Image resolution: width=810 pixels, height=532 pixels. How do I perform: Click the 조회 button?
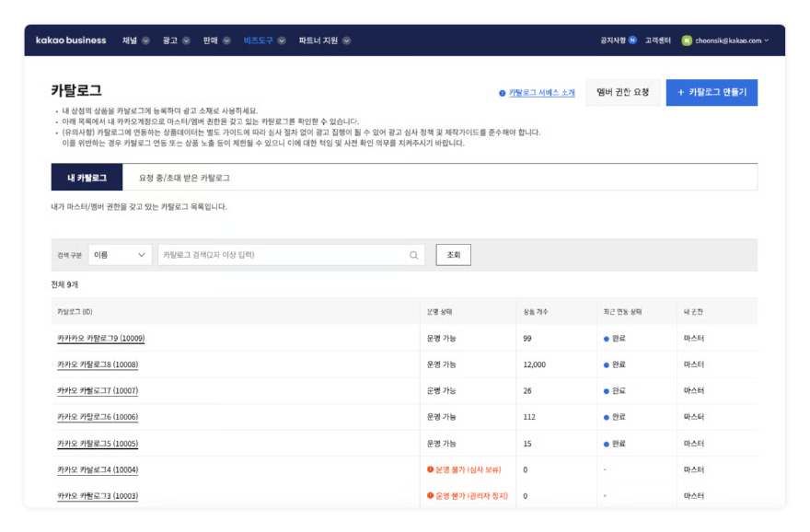453,255
